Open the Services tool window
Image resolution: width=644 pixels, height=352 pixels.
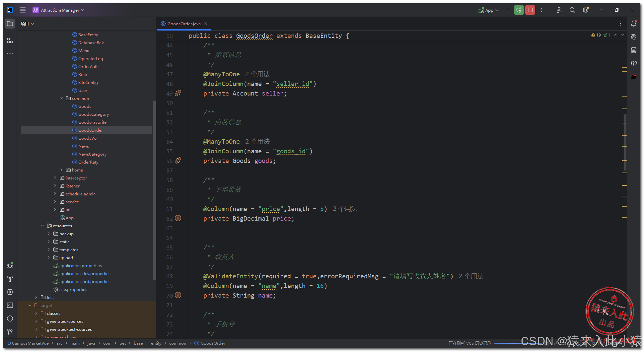10,292
